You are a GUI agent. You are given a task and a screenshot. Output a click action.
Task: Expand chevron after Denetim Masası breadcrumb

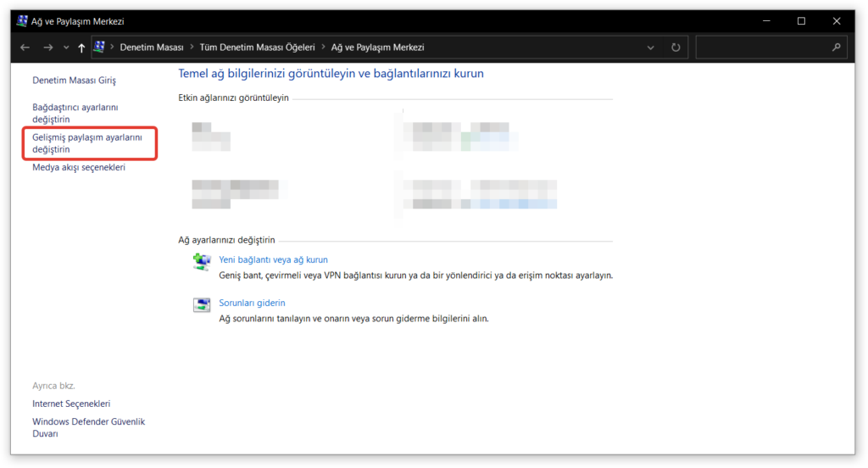192,47
